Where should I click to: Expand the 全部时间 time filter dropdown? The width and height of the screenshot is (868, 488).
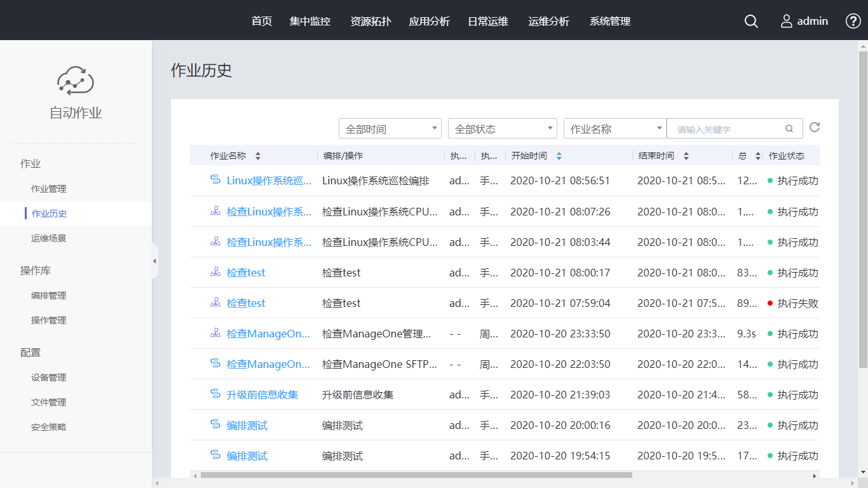(x=390, y=128)
